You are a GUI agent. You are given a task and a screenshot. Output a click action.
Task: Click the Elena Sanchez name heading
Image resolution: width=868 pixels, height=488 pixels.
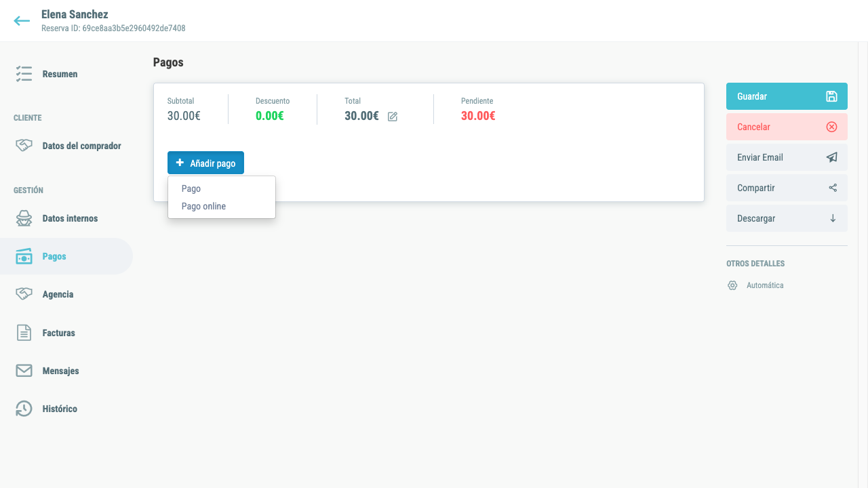pyautogui.click(x=75, y=14)
